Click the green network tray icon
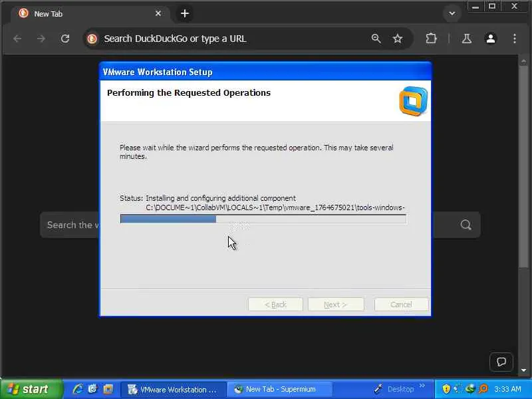The height and width of the screenshot is (399, 532). pos(470,389)
